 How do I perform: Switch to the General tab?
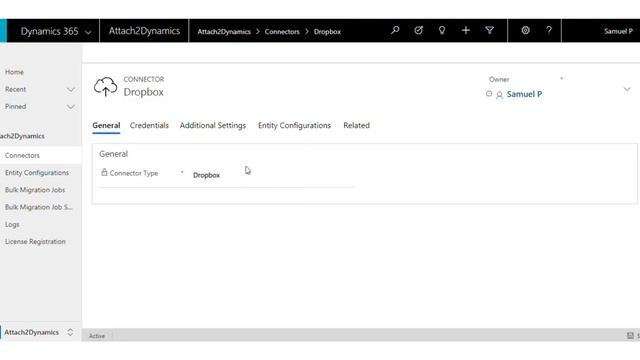pyautogui.click(x=106, y=125)
